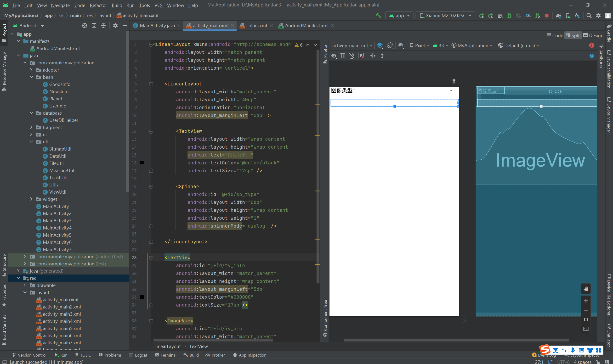Sync project with Gradle files icon
This screenshot has width=613, height=364.
(558, 16)
